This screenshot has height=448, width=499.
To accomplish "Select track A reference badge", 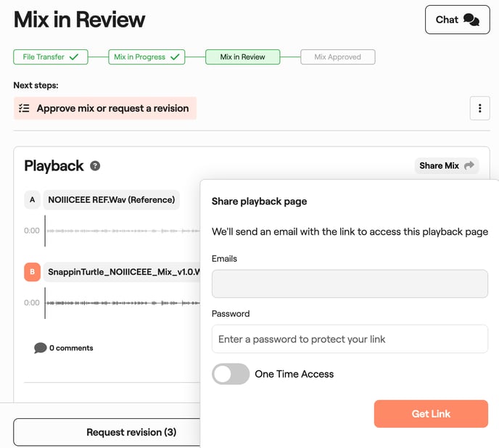I will pyautogui.click(x=32, y=199).
